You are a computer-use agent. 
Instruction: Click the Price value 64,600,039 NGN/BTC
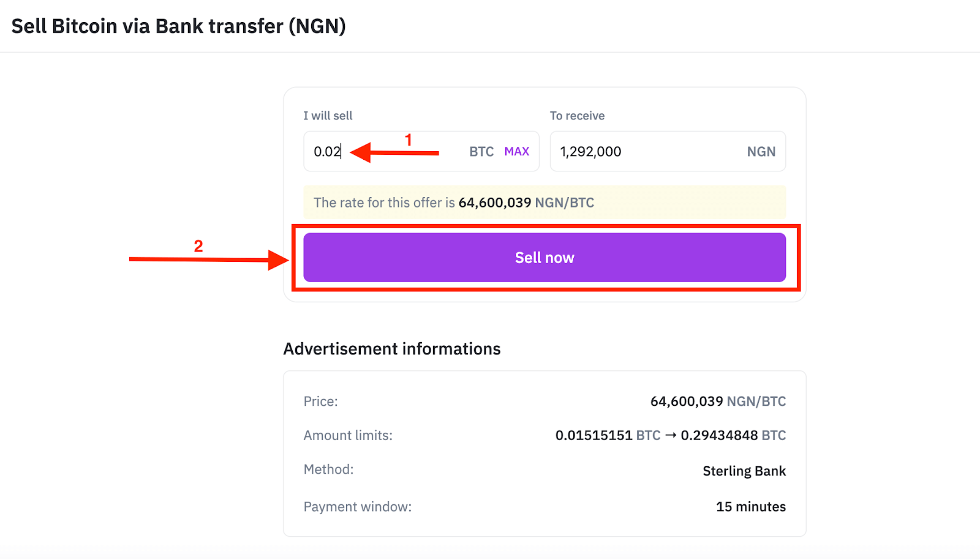[717, 401]
